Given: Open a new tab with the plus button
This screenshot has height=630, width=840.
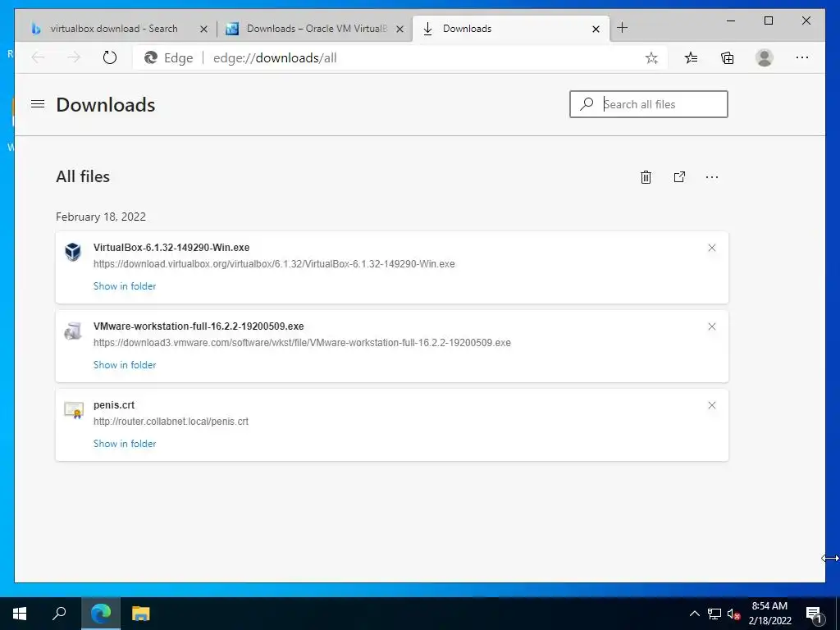Looking at the screenshot, I should tap(622, 28).
